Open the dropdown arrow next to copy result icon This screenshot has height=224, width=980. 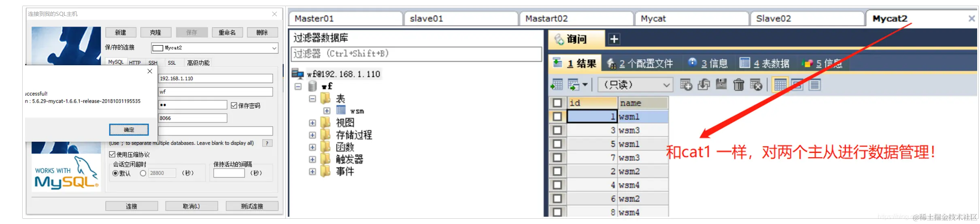click(585, 85)
